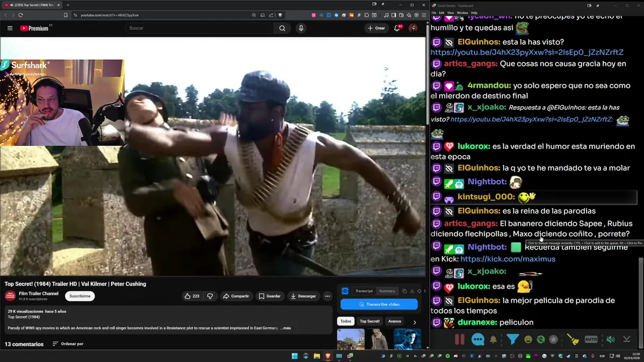Open more actions ellipsis under video
644x362 pixels.
click(x=328, y=296)
